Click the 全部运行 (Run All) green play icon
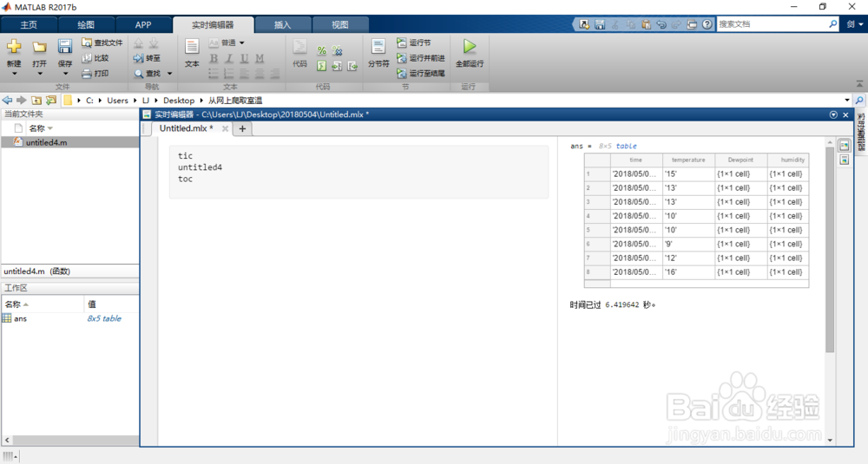 coord(470,47)
